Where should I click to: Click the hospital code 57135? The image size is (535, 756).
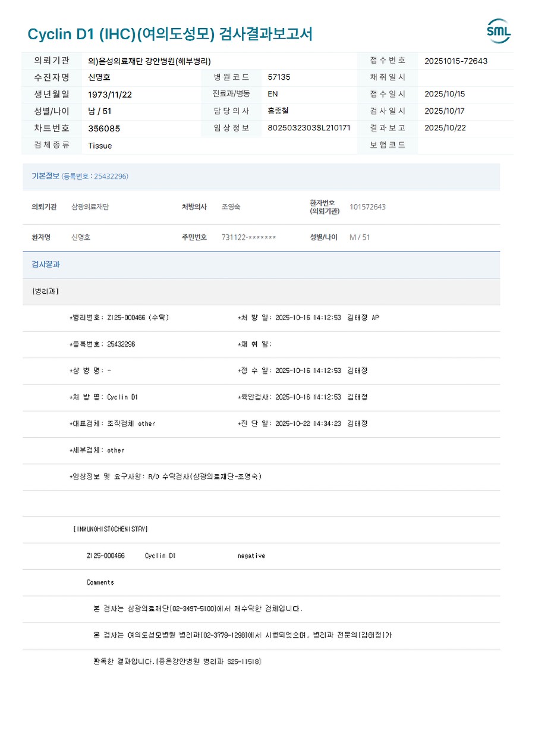[x=279, y=77]
